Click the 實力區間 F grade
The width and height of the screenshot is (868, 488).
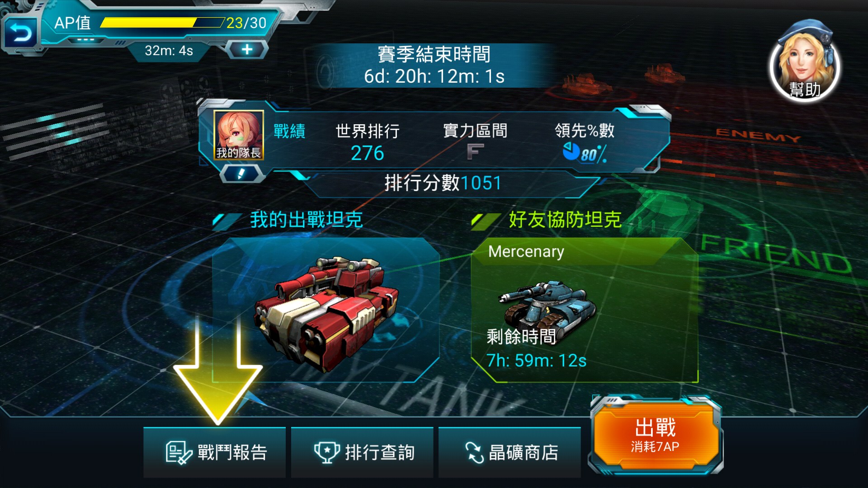475,152
